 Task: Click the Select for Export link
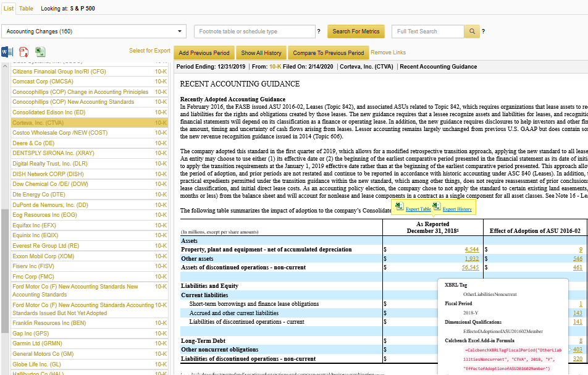point(149,51)
